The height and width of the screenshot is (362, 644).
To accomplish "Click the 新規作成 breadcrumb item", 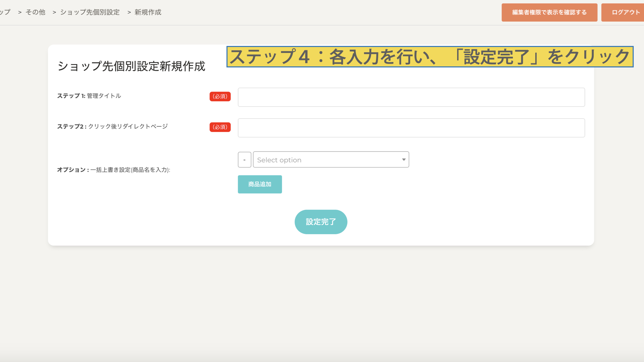I will pos(148,12).
